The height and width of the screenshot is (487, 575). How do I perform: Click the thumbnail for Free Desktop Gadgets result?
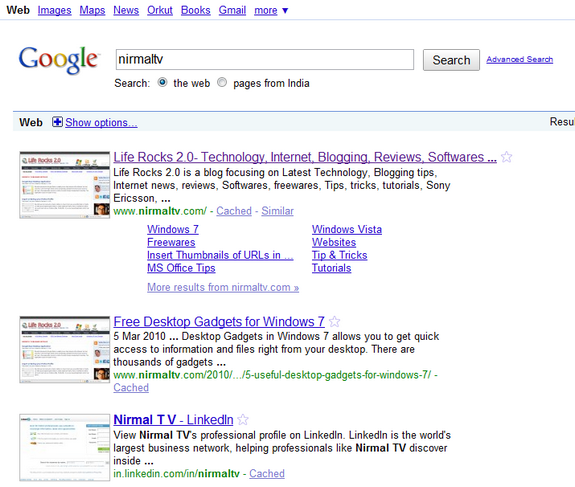pyautogui.click(x=65, y=349)
